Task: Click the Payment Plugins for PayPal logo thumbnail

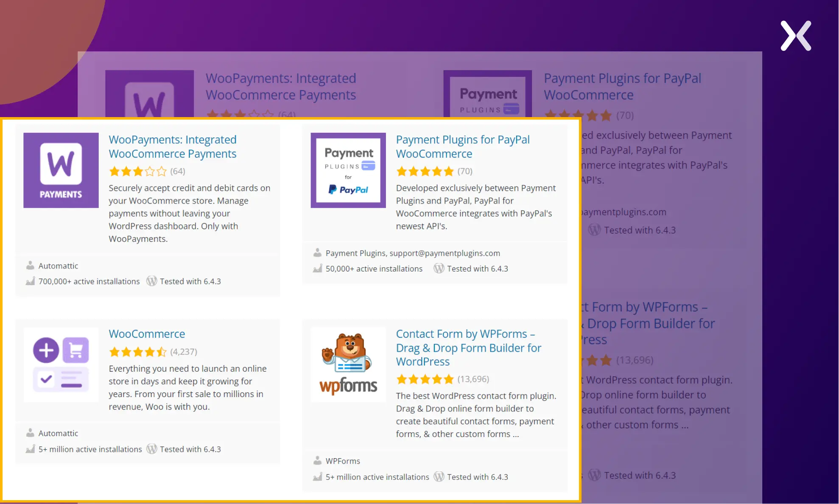Action: tap(348, 170)
